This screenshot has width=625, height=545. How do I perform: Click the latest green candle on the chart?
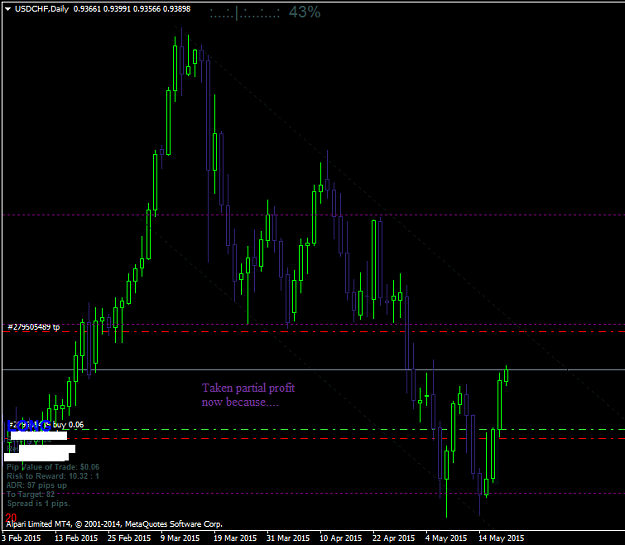click(506, 375)
